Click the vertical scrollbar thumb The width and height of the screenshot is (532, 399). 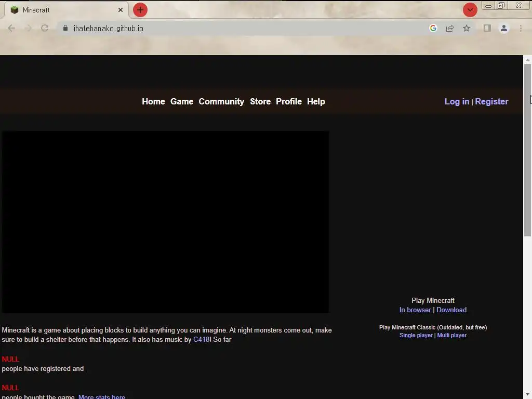coord(527,150)
